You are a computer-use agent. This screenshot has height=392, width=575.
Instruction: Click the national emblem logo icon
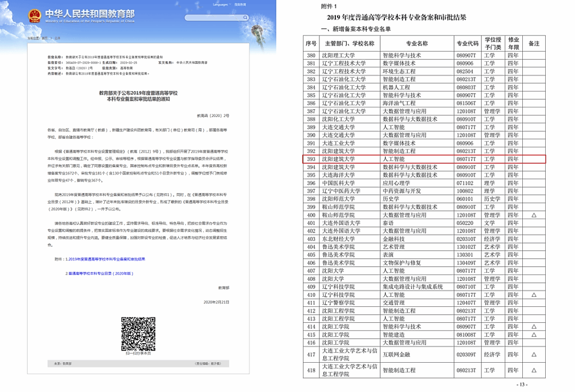[35, 14]
